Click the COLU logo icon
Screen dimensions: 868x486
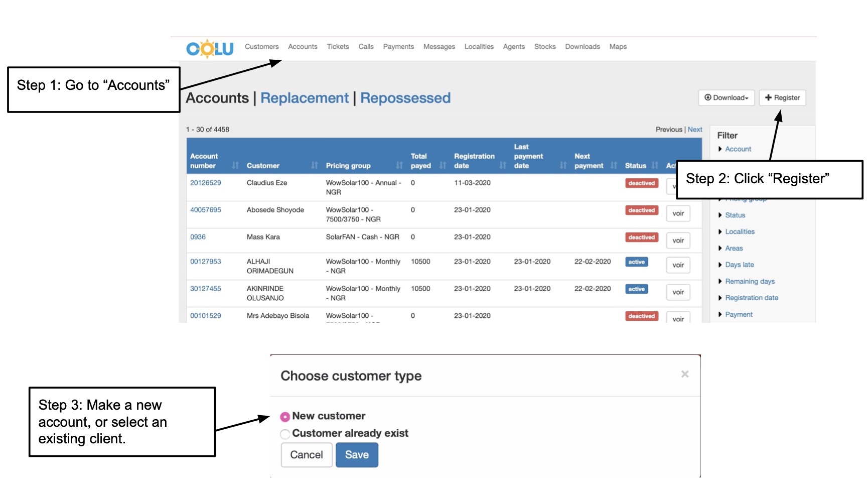[x=210, y=49]
